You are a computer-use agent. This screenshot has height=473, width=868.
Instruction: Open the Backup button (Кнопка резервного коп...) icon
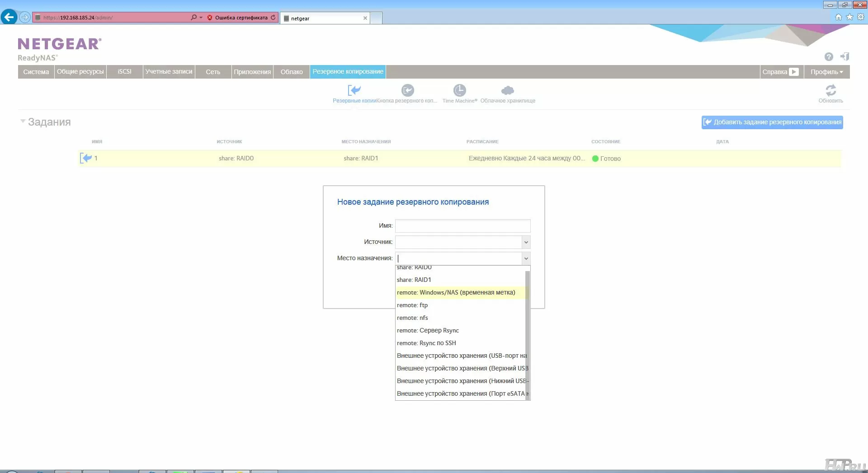(407, 91)
